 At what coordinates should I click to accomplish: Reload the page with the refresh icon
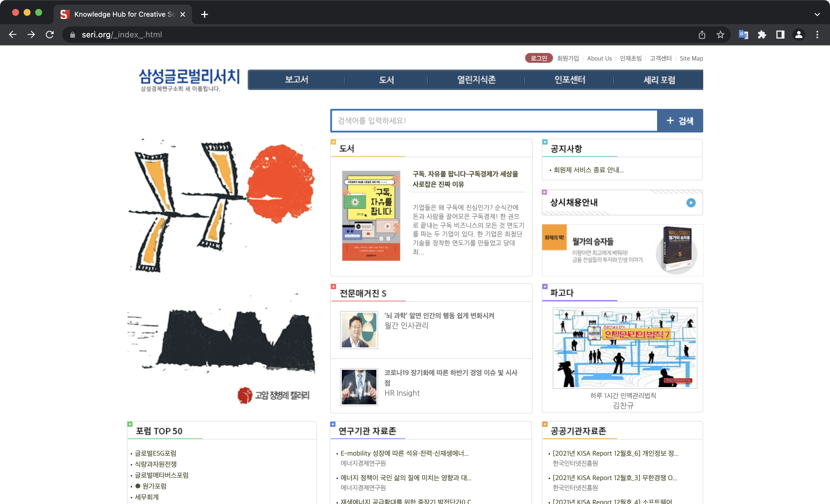click(x=50, y=34)
